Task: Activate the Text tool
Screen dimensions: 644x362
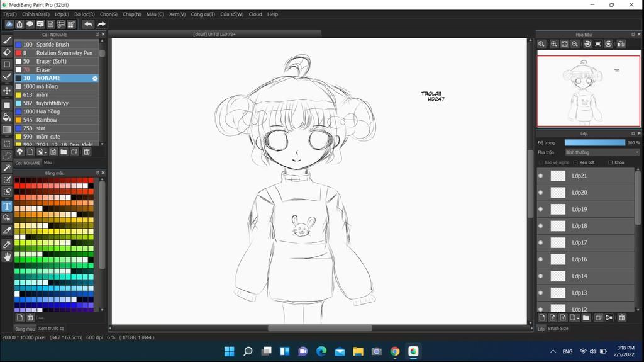Action: click(x=7, y=206)
